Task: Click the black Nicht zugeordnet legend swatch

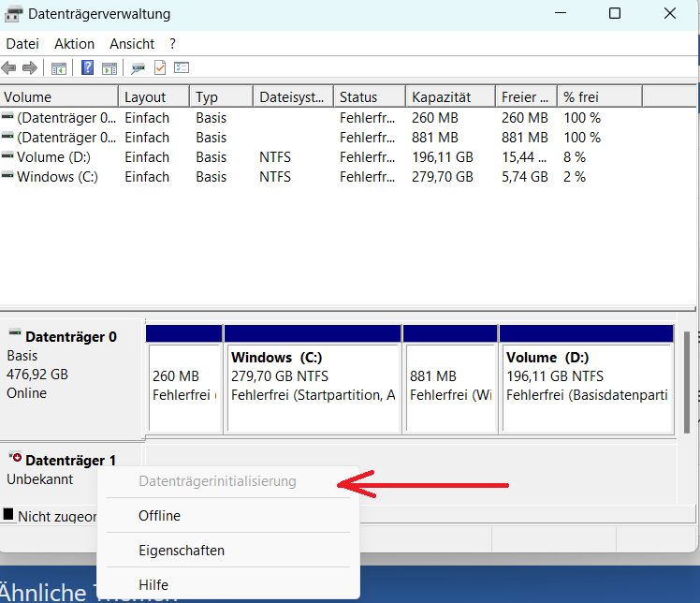Action: pyautogui.click(x=8, y=514)
